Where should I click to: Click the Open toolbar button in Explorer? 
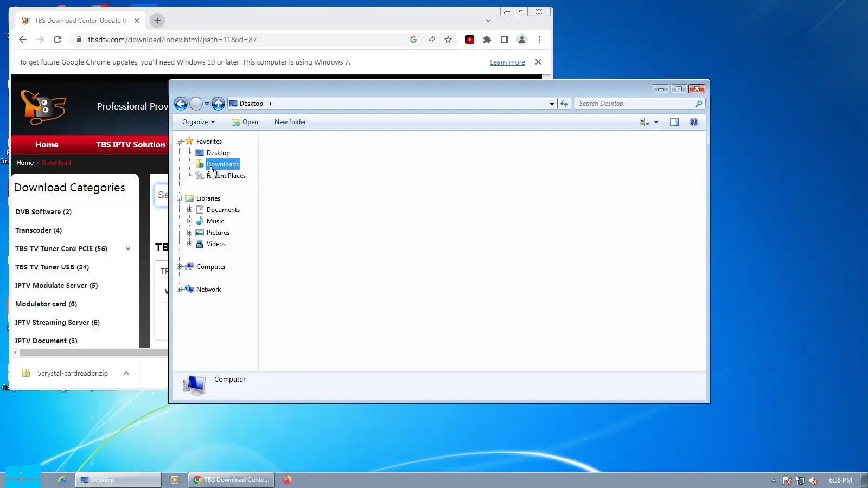[245, 122]
